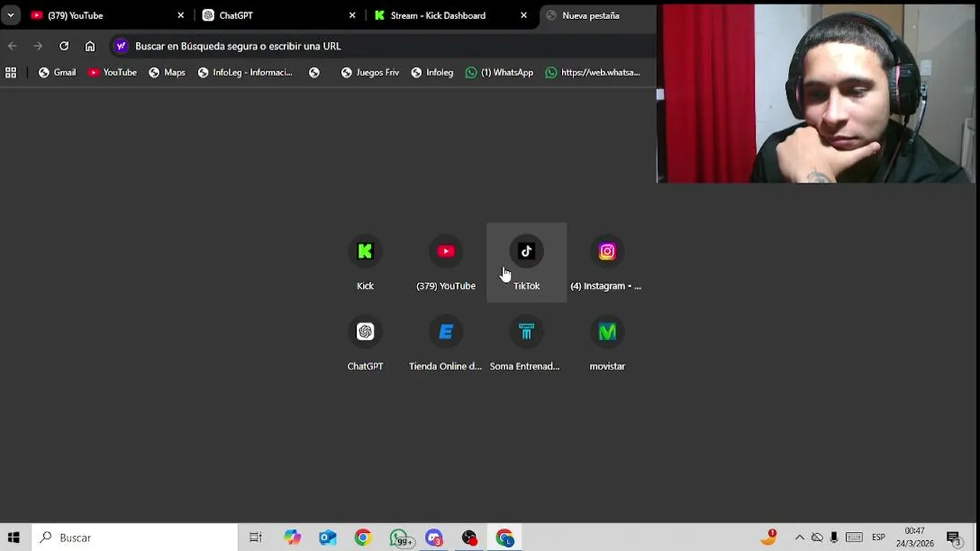The height and width of the screenshot is (551, 980).
Task: Click the microphone tray icon
Action: coord(834,538)
